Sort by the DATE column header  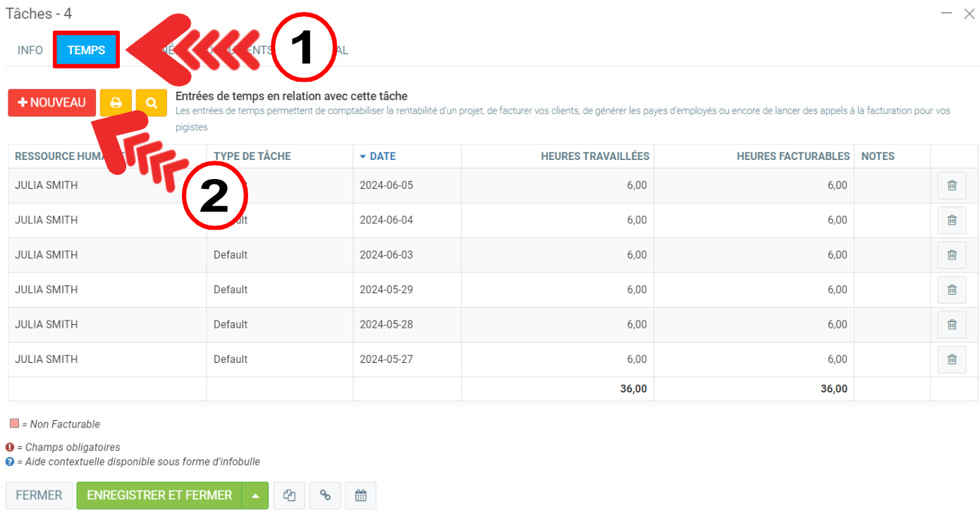coord(382,156)
